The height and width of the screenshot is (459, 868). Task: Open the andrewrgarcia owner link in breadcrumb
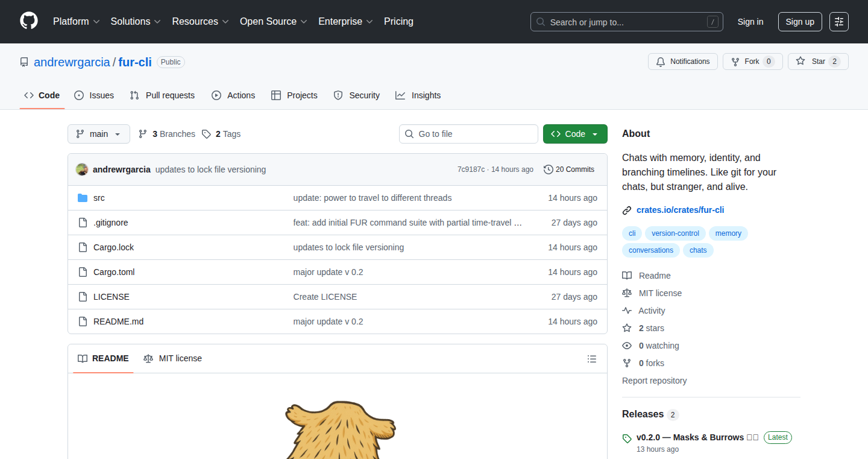click(72, 62)
